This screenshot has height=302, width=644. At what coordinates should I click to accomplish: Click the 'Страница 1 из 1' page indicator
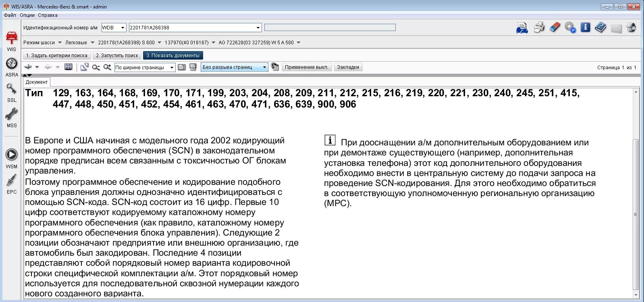[617, 68]
